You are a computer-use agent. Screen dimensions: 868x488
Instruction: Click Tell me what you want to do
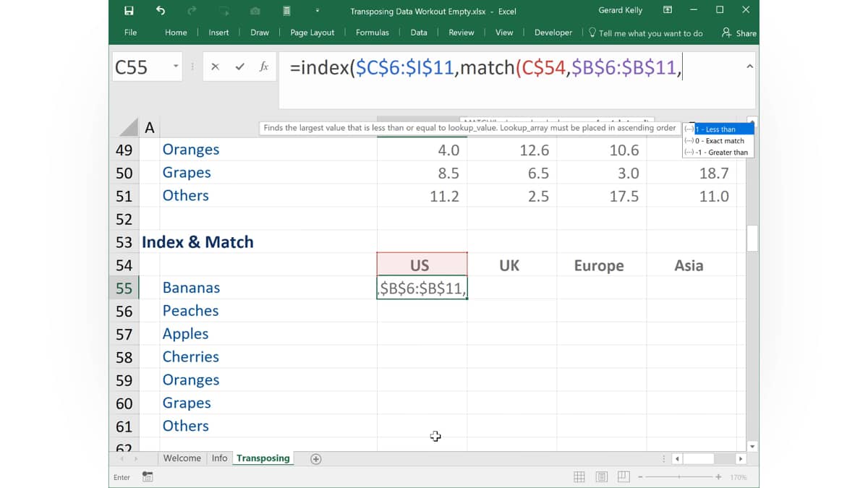pos(645,33)
